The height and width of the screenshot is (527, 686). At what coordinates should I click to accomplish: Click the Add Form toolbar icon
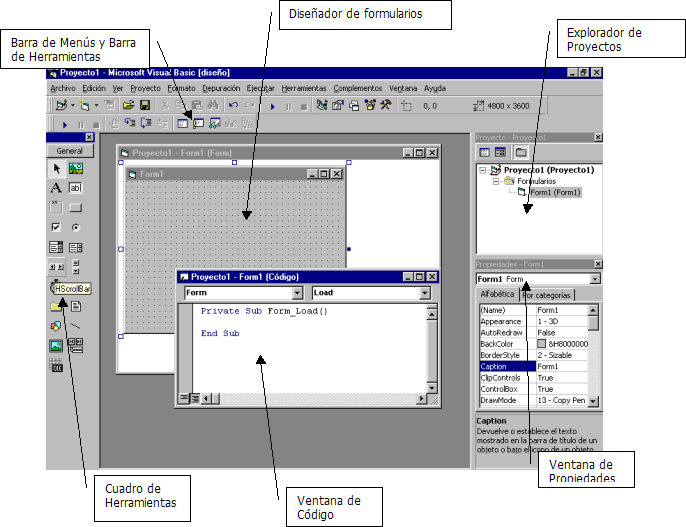coord(84,105)
